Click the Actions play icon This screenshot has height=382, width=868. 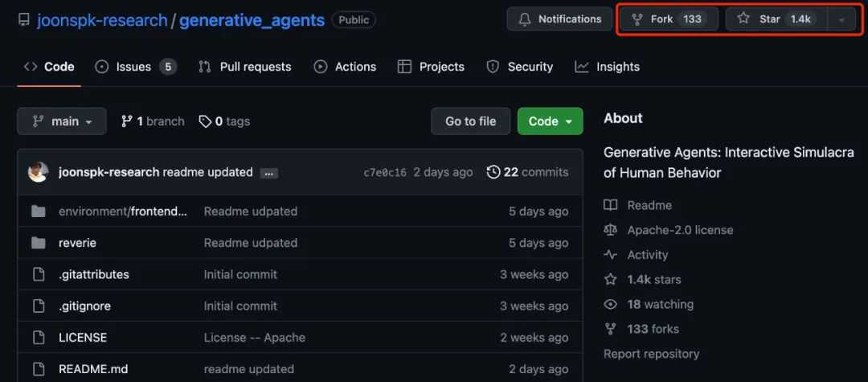coord(321,67)
